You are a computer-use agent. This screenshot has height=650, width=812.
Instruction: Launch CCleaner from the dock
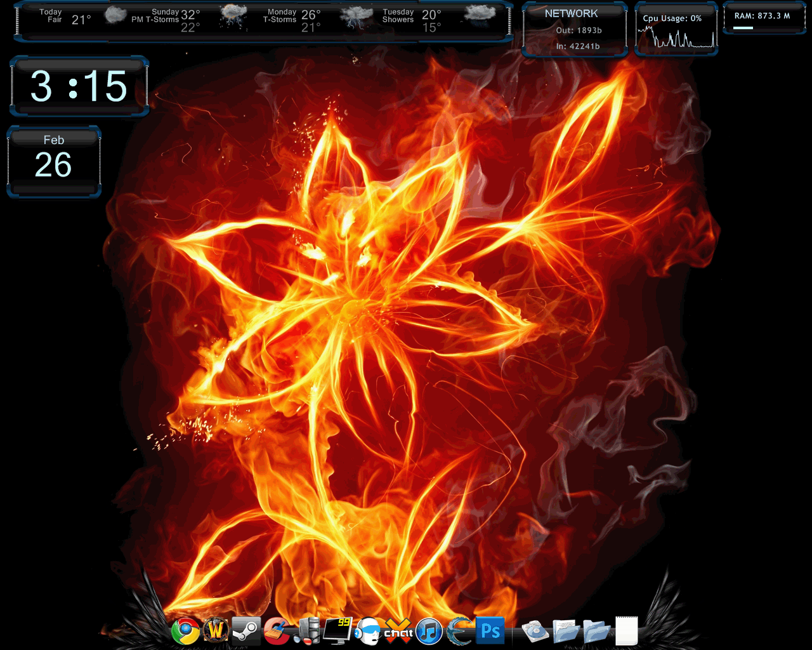(x=277, y=631)
